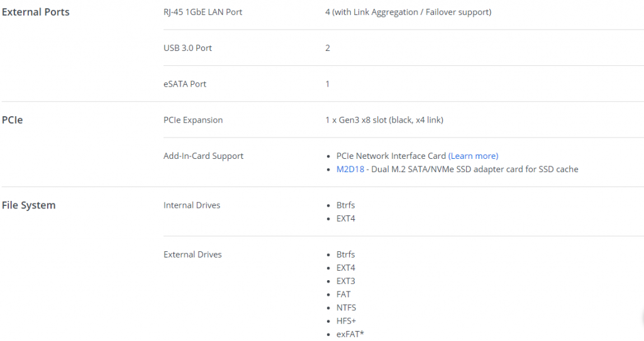The height and width of the screenshot is (341, 644).
Task: Select EXT3 in the External Drives list
Action: click(346, 281)
